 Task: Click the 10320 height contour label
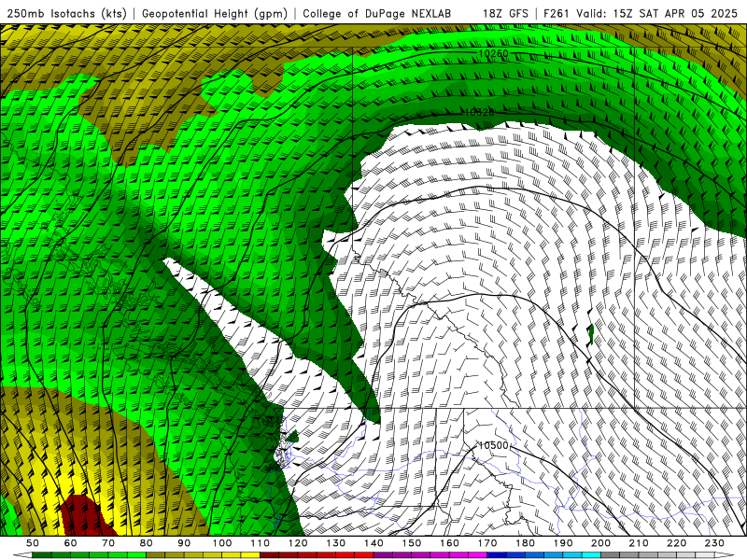click(x=479, y=112)
